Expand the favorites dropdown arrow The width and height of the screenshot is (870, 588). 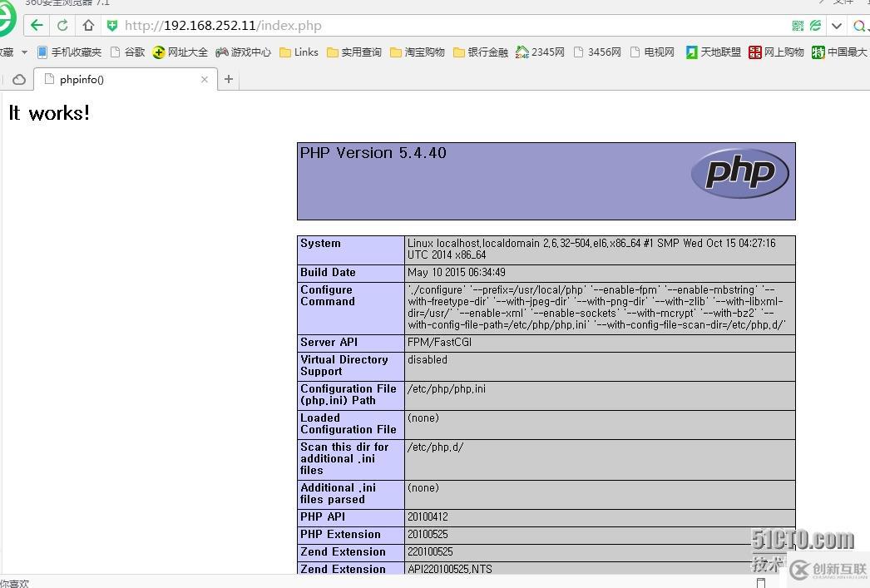coord(24,52)
